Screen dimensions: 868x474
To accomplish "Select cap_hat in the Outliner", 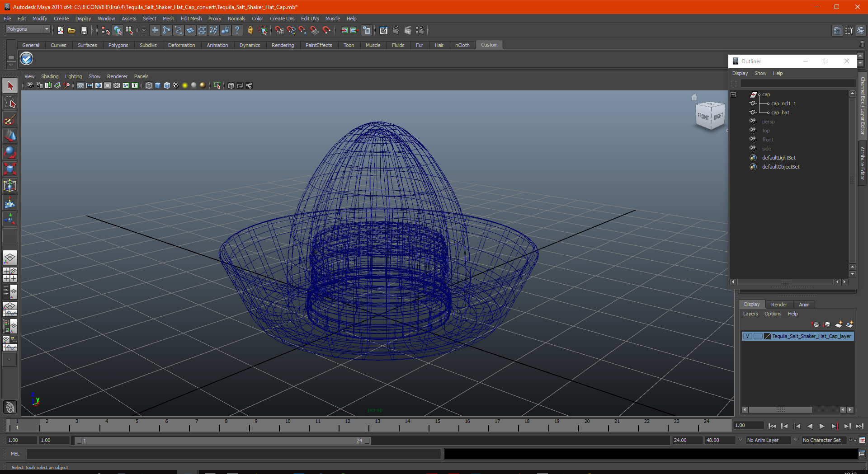I will 780,113.
